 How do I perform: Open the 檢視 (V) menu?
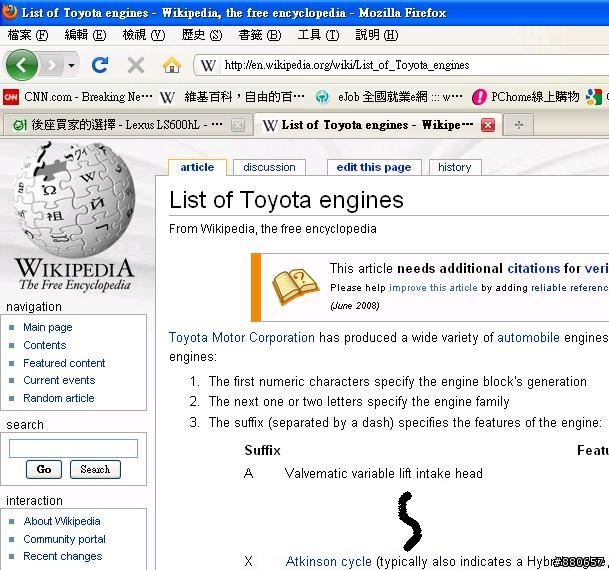pos(144,35)
